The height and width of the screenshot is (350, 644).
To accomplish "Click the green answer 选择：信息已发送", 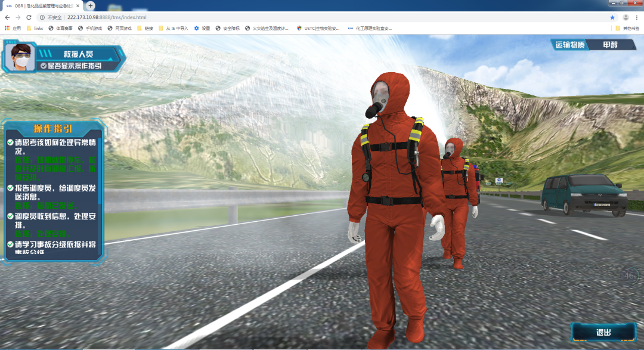I will pyautogui.click(x=45, y=205).
